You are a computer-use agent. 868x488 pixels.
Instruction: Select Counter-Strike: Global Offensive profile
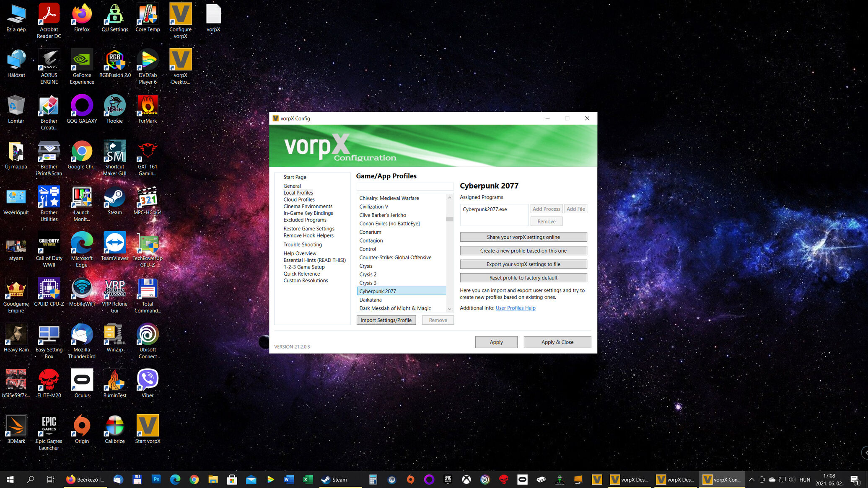pyautogui.click(x=402, y=257)
